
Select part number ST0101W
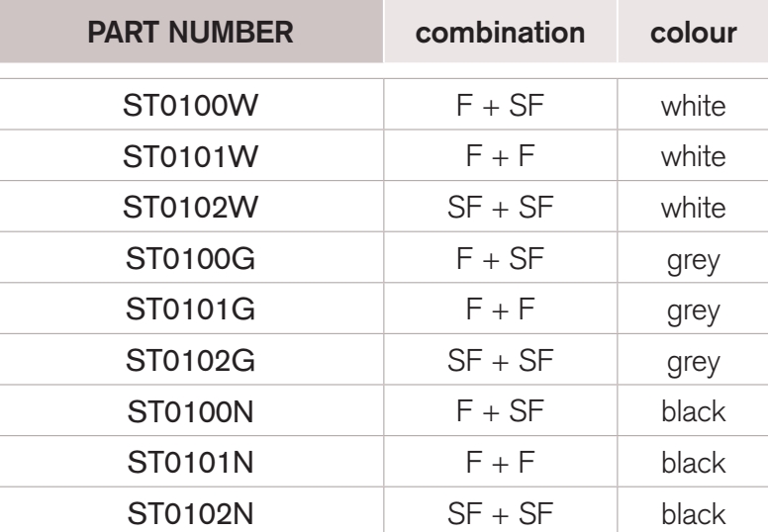pyautogui.click(x=191, y=156)
